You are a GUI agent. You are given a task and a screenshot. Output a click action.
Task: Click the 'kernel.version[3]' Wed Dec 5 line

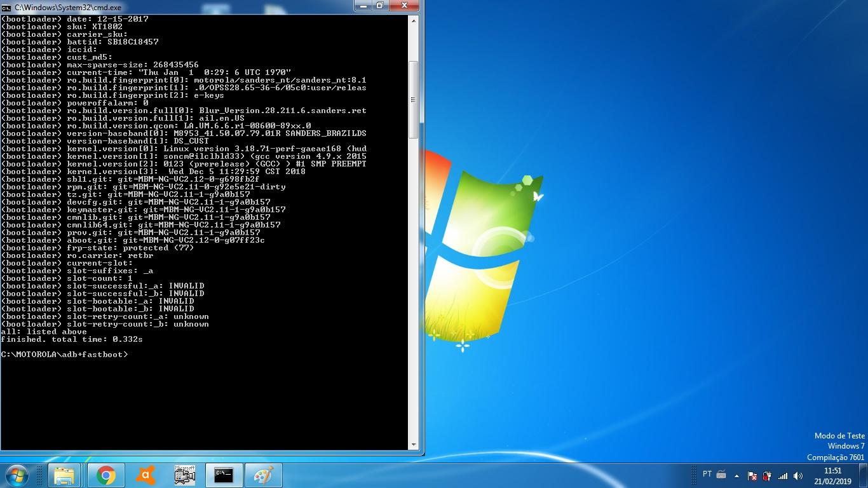pos(153,172)
